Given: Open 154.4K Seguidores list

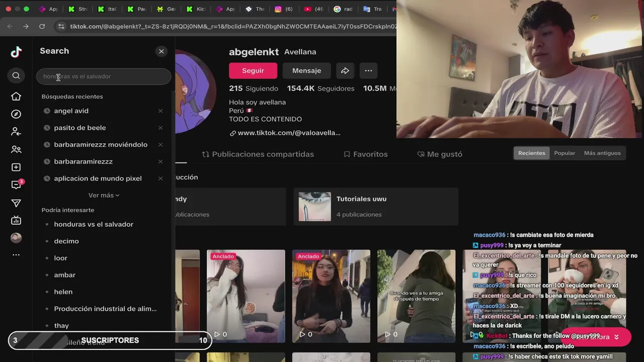Looking at the screenshot, I should 320,88.
